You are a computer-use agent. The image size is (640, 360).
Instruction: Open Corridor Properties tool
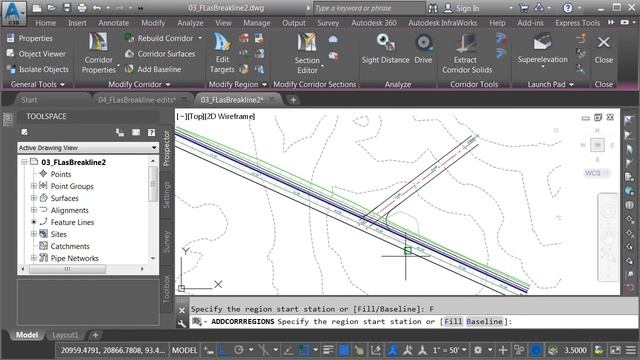(x=98, y=53)
